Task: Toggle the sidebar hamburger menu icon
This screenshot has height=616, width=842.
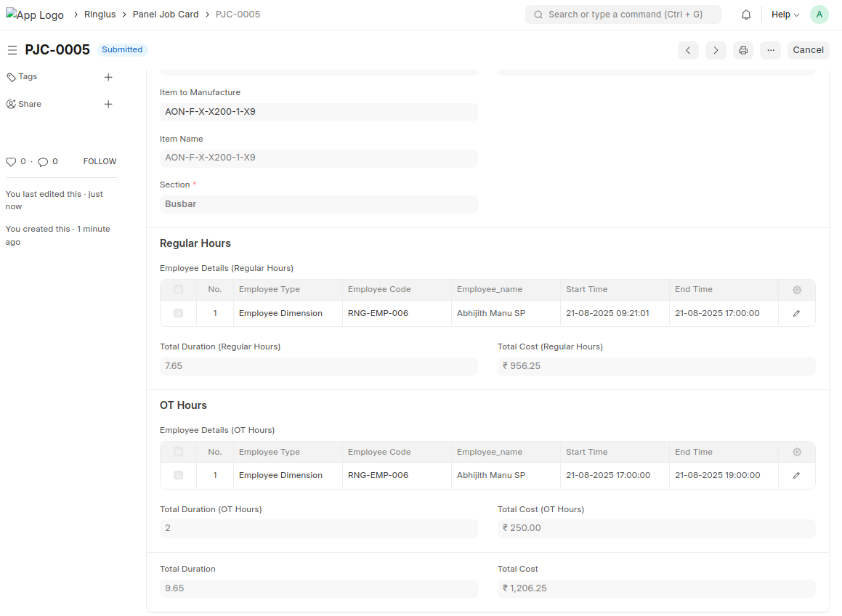Action: pos(12,50)
